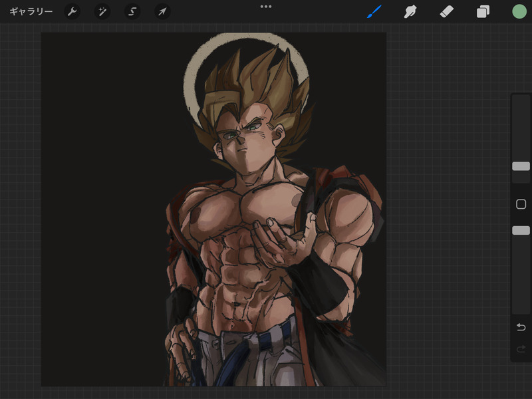Select the Smudge tool
Viewport: 532px width, 399px height.
pyautogui.click(x=410, y=11)
